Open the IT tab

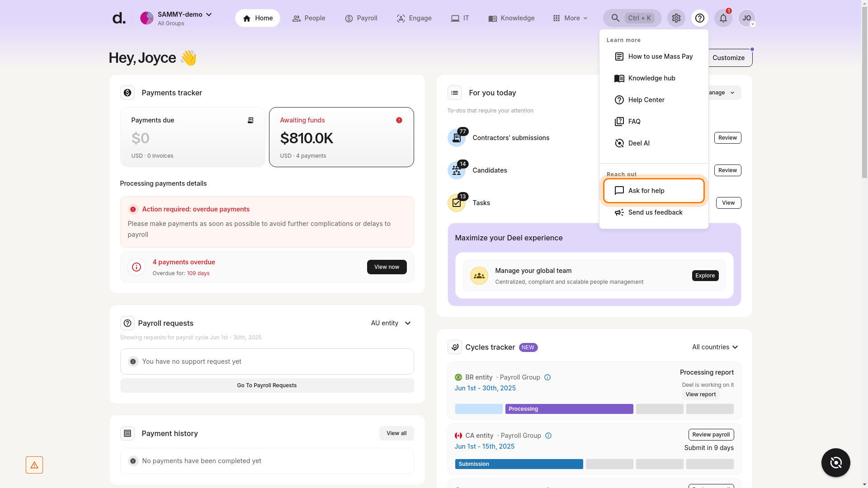460,18
